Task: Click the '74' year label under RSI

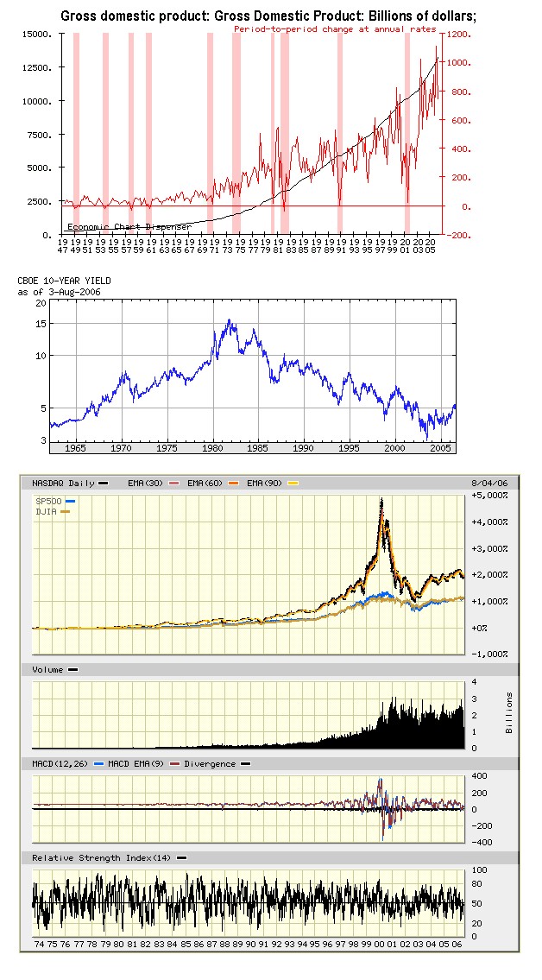Action: tap(39, 945)
